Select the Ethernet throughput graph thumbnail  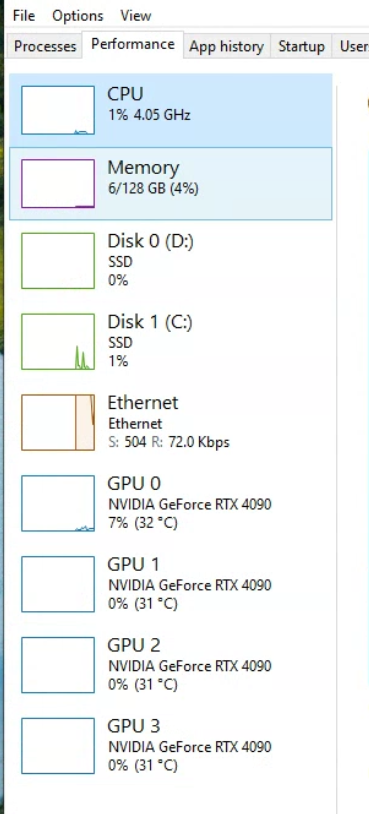coord(58,422)
